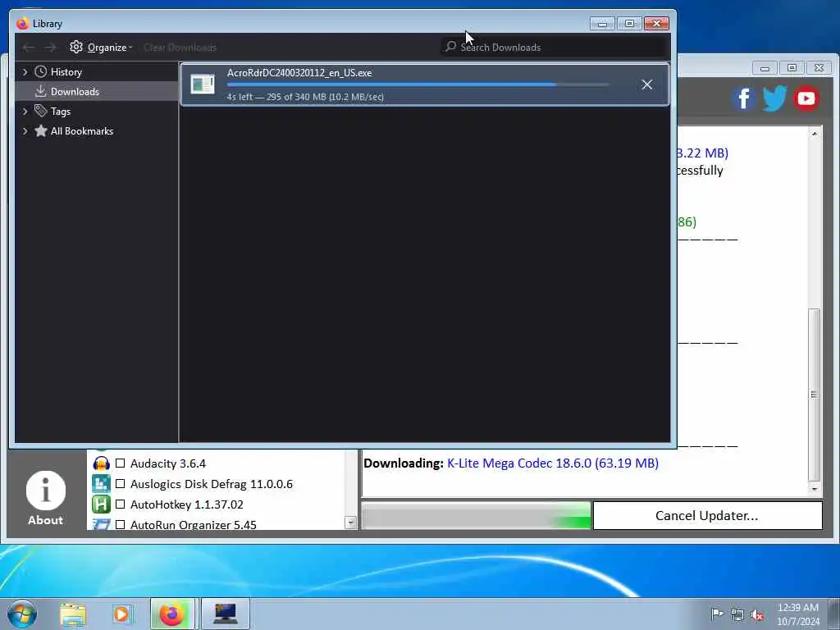This screenshot has height=630, width=840.
Task: Check the AutoRun Organizer 5.45 checkbox
Action: (120, 524)
